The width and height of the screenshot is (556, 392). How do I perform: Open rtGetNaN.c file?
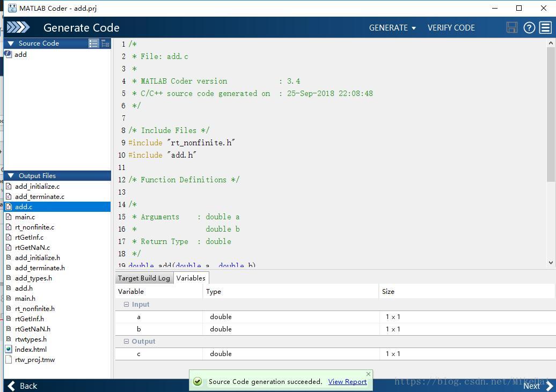pos(32,247)
